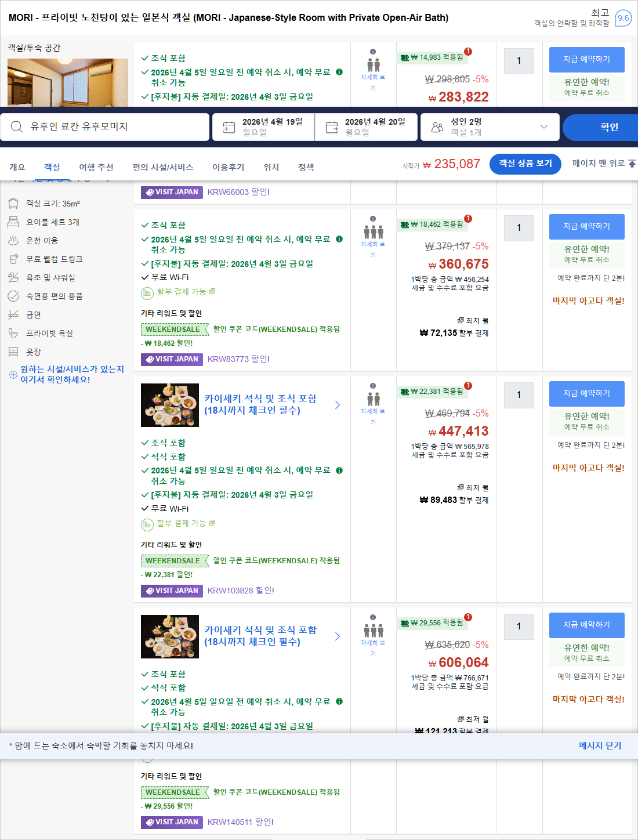This screenshot has height=840, width=638.
Task: Open the 위치 tab
Action: click(271, 167)
